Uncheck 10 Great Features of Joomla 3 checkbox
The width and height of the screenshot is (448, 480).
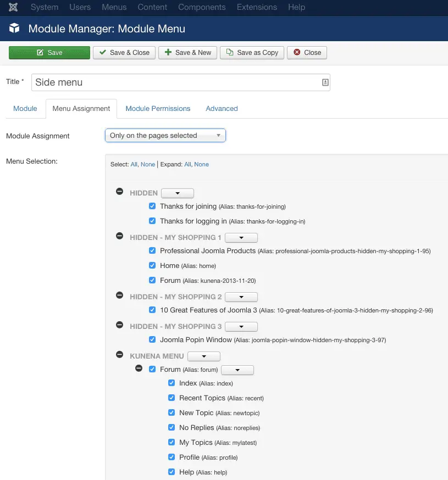coord(152,310)
